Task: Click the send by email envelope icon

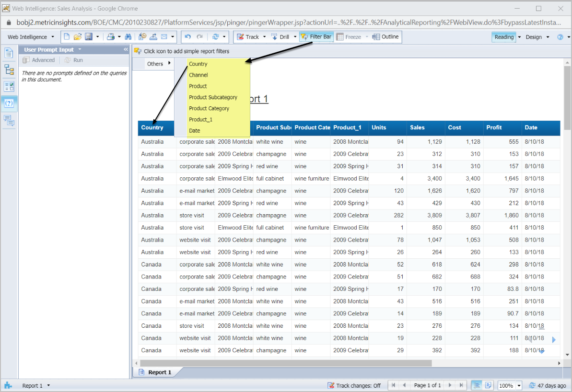Action: [x=164, y=37]
